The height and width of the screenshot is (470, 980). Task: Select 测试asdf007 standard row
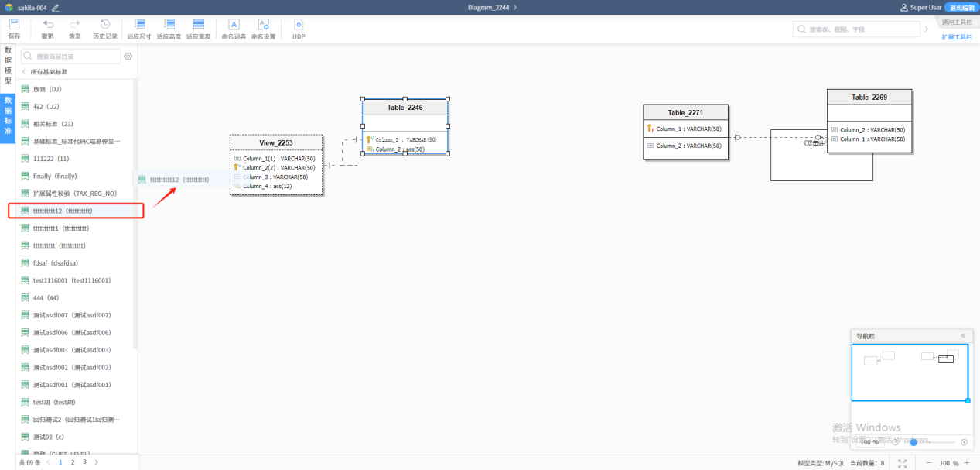click(x=76, y=315)
